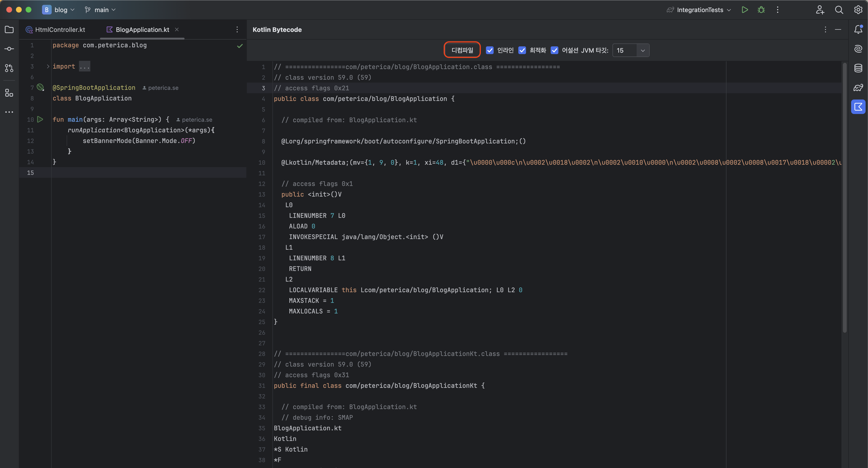Open the Commit tool window
Viewport: 868px width, 468px height.
click(9, 49)
